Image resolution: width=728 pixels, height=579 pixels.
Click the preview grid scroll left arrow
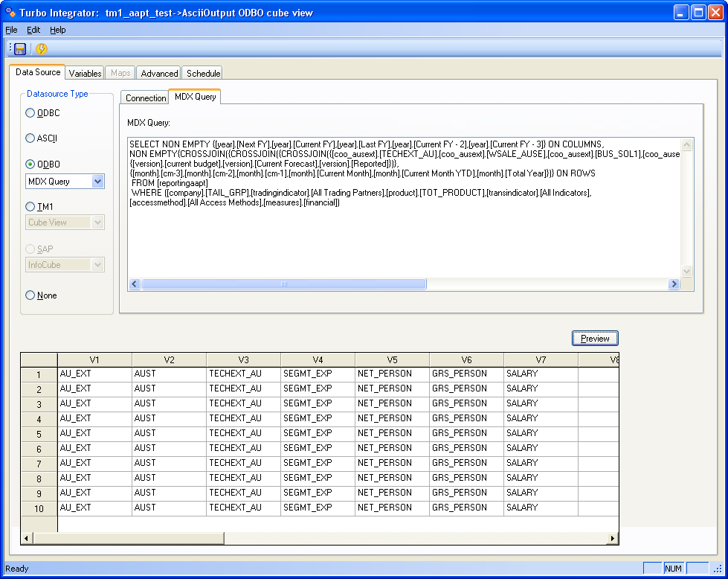click(x=27, y=538)
